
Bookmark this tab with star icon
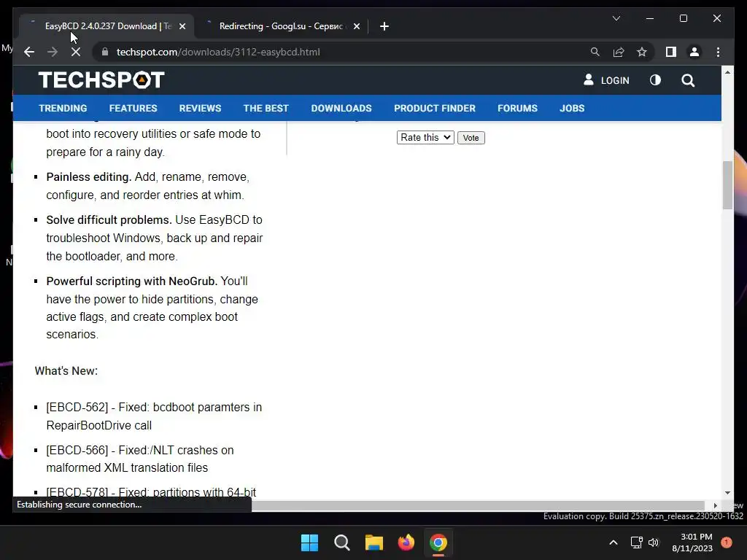[x=642, y=52]
